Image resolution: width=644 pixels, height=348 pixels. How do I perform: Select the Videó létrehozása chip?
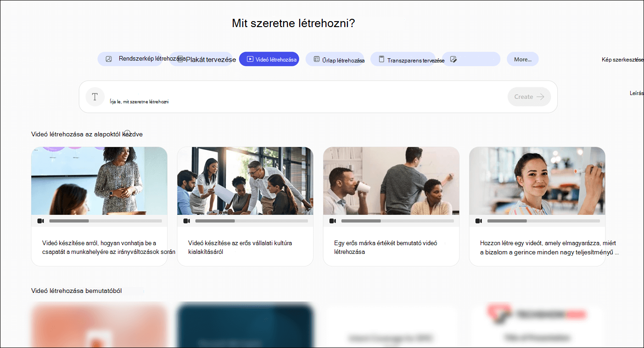click(x=269, y=59)
